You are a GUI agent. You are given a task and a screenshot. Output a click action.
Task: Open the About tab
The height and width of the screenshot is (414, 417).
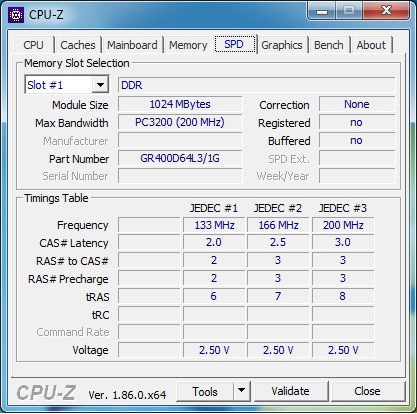[371, 45]
